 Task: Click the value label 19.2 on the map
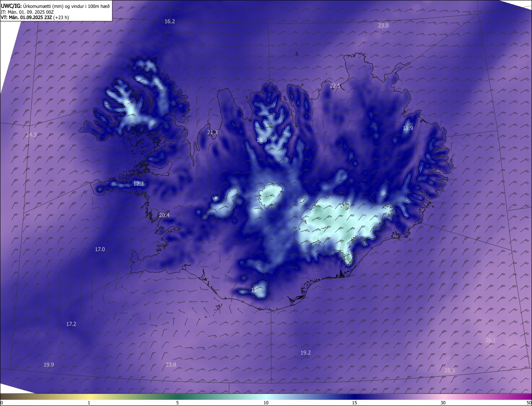click(305, 353)
